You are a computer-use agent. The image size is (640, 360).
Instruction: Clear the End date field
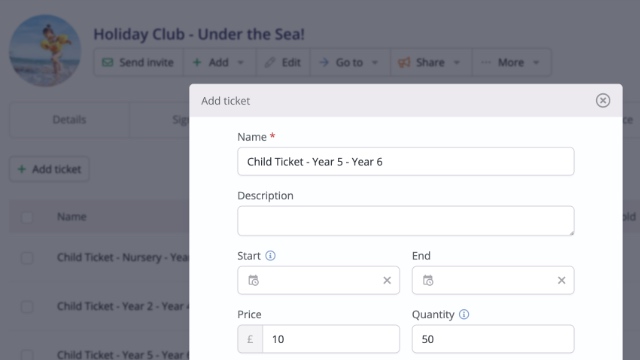click(x=562, y=280)
